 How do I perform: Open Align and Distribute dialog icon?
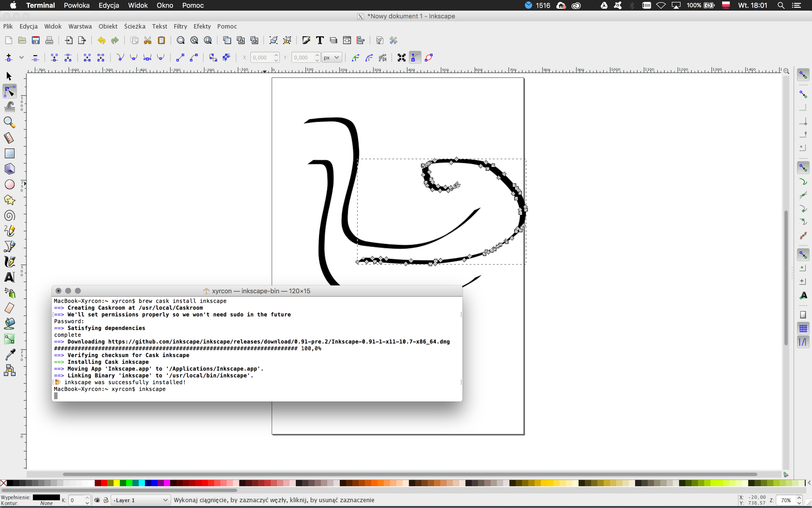click(x=360, y=40)
